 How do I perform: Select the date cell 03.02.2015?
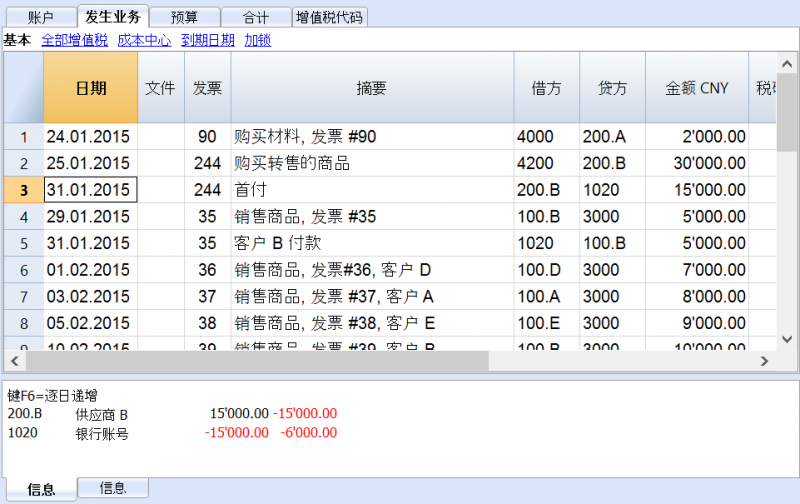click(x=91, y=296)
